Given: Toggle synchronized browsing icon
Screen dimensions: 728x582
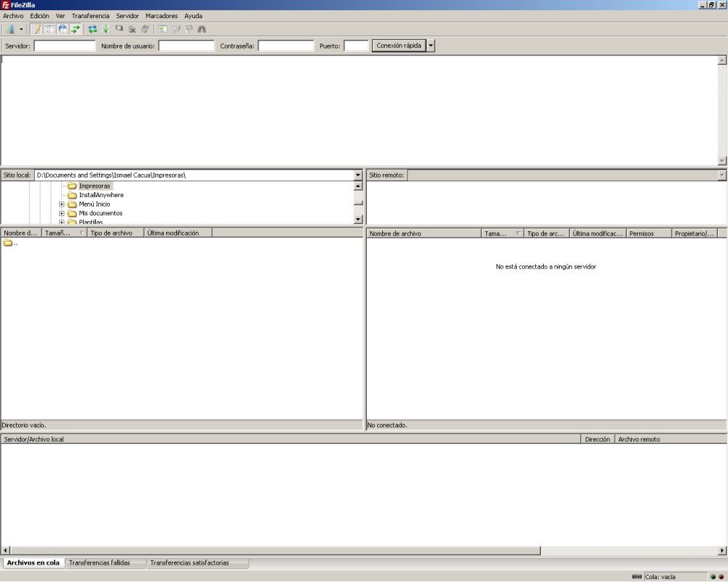Looking at the screenshot, I should [x=189, y=29].
